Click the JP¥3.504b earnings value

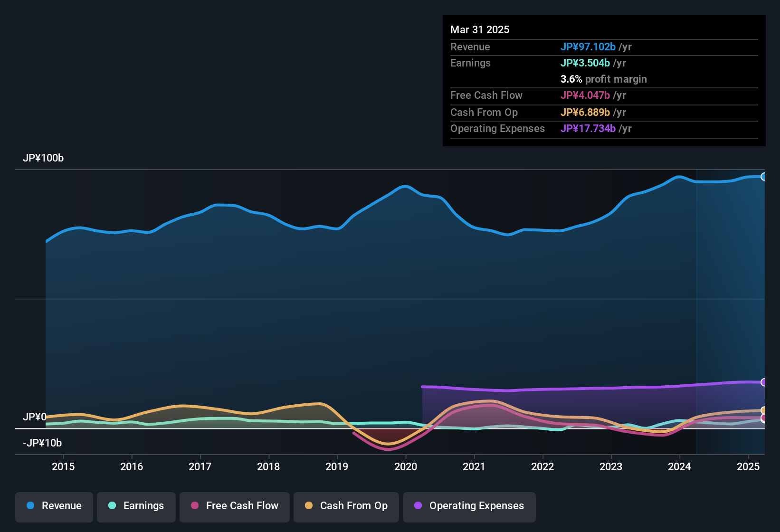point(585,63)
